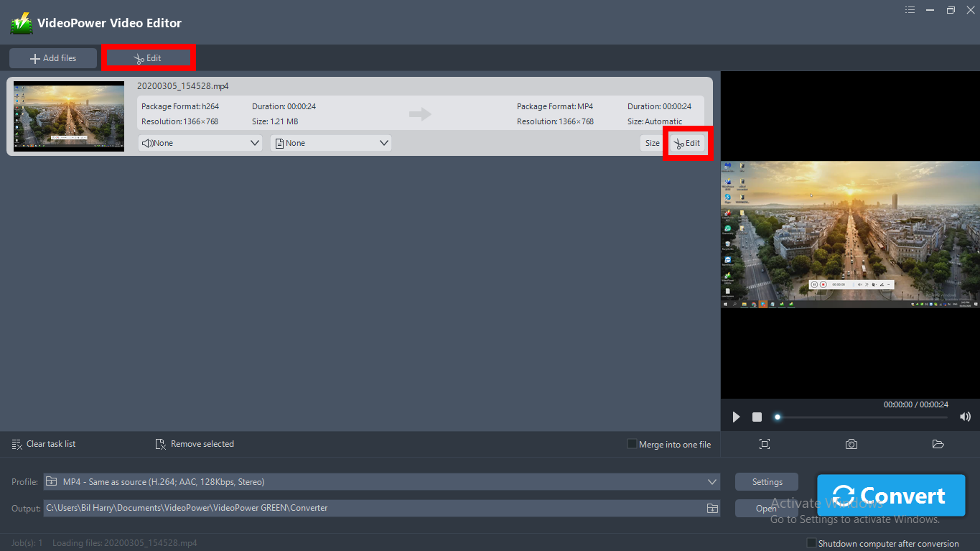Image resolution: width=980 pixels, height=551 pixels.
Task: Expand the subtitle None dropdown
Action: 331,143
